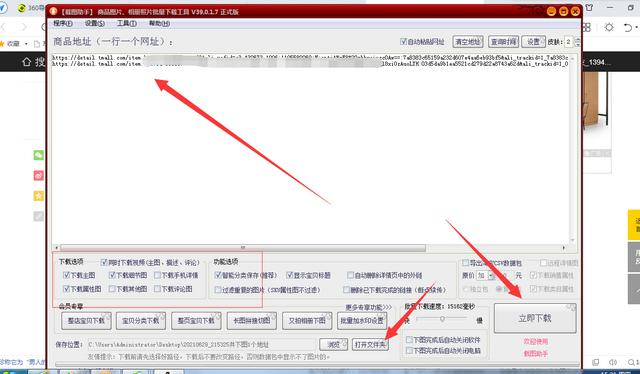
Task: Click the 打开文件夹 button
Action: [370, 345]
